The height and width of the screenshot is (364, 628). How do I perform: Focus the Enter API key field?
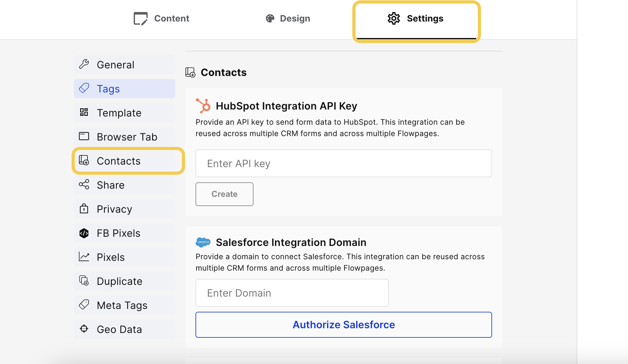(344, 163)
